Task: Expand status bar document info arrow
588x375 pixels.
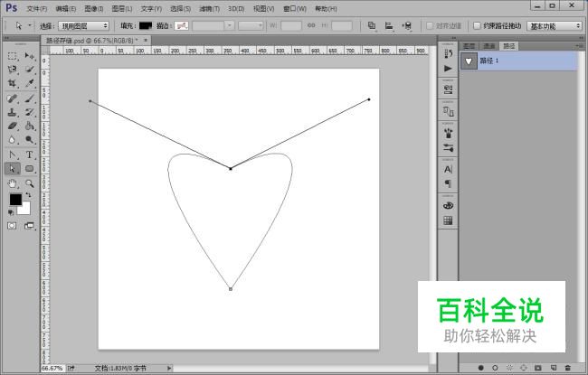Action: (x=169, y=369)
